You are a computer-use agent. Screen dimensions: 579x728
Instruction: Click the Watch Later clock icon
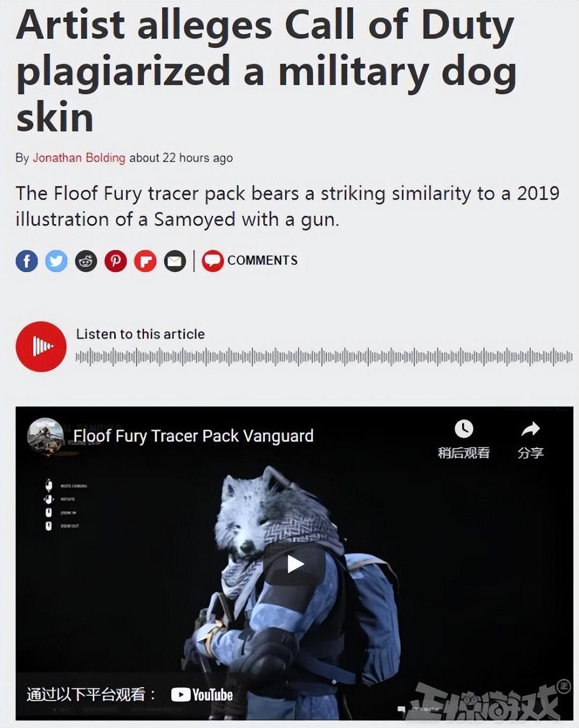coord(464,429)
